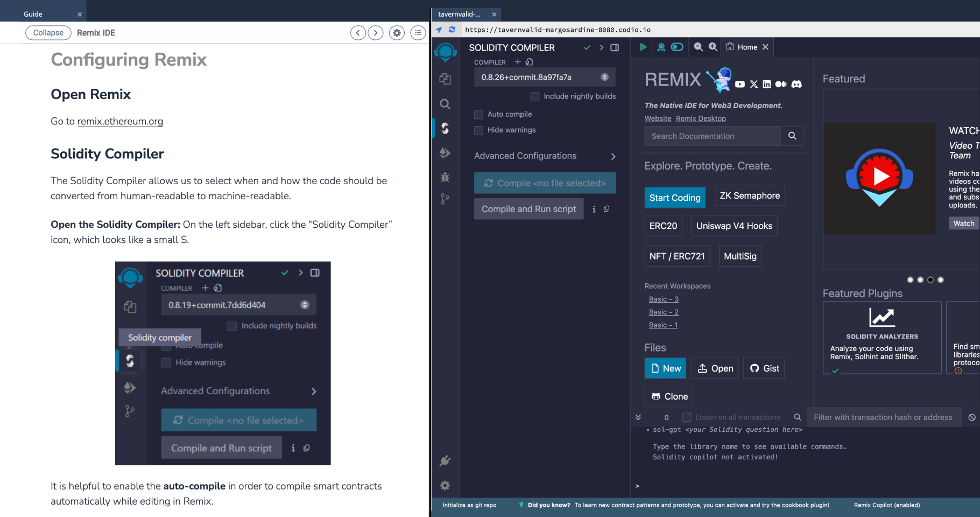Screen dimensions: 980x517
Task: Enable the Auto compile checkbox
Action: coord(478,114)
